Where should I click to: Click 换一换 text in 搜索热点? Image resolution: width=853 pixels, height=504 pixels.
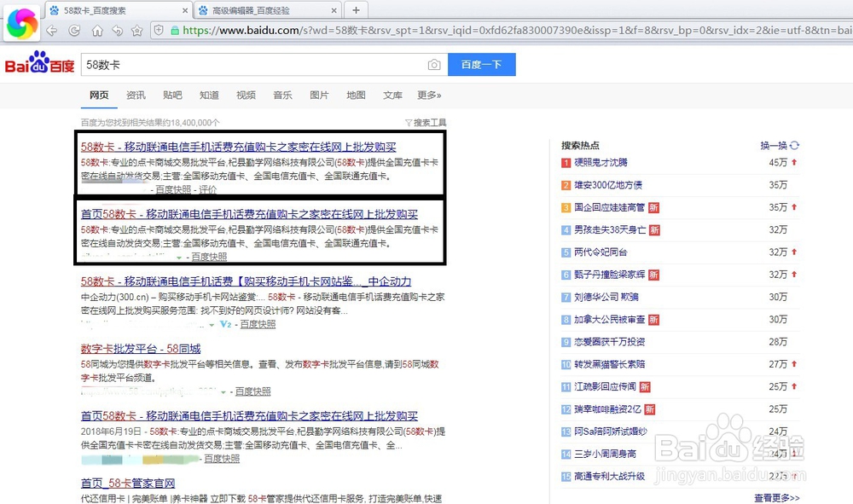(x=774, y=145)
